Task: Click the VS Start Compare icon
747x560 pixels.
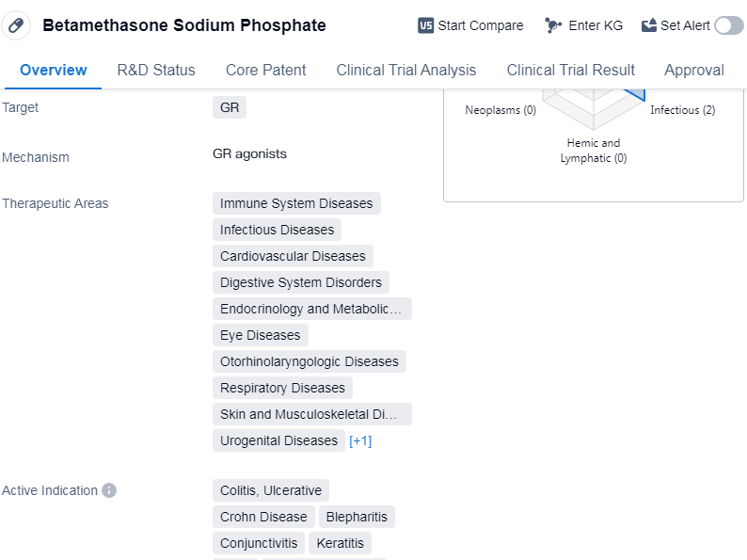Action: [426, 25]
